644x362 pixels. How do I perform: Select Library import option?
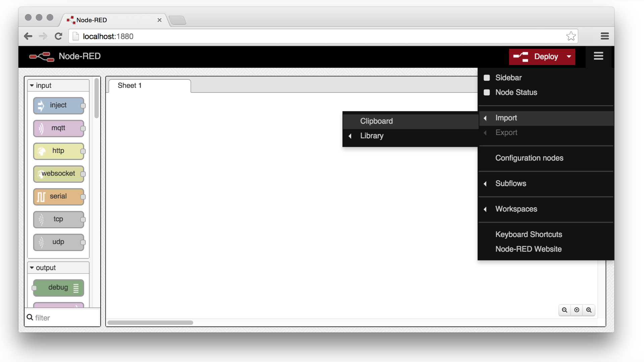click(372, 136)
